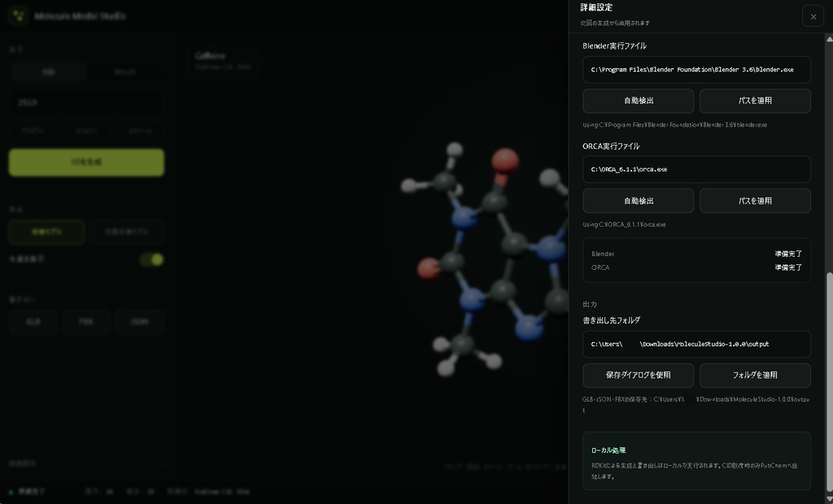Close the 詳細設定 panel with the X button
The width and height of the screenshot is (833, 504).
pyautogui.click(x=813, y=16)
